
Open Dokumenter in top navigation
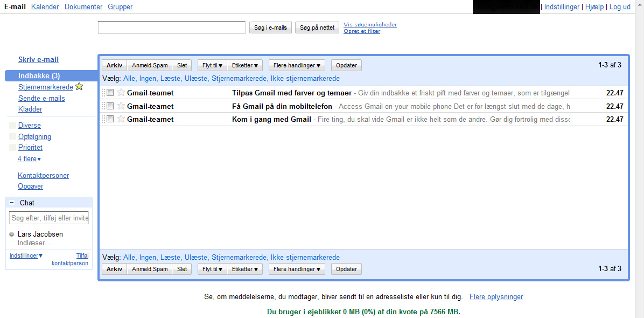tap(83, 7)
